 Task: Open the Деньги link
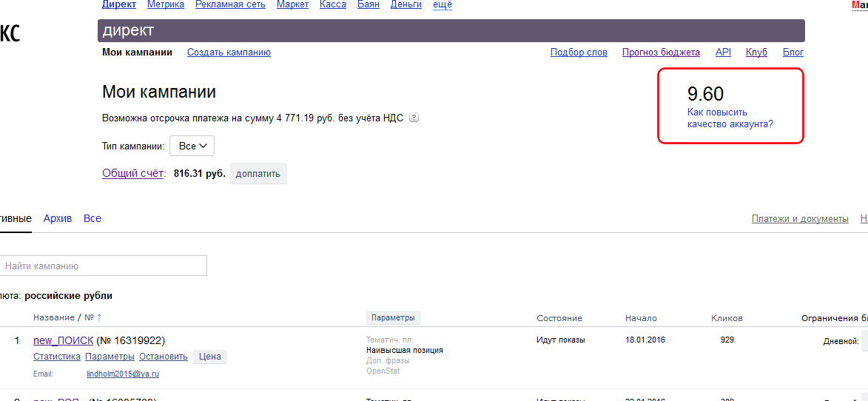406,5
